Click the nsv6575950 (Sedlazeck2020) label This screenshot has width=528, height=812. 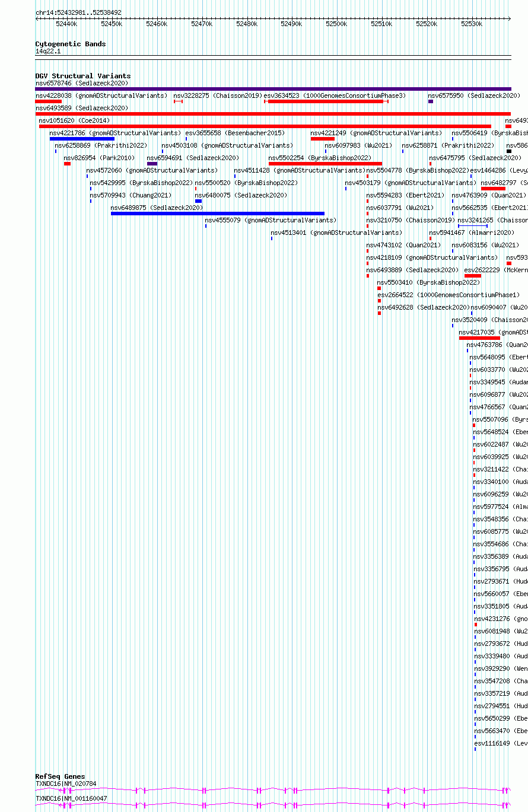pos(474,95)
